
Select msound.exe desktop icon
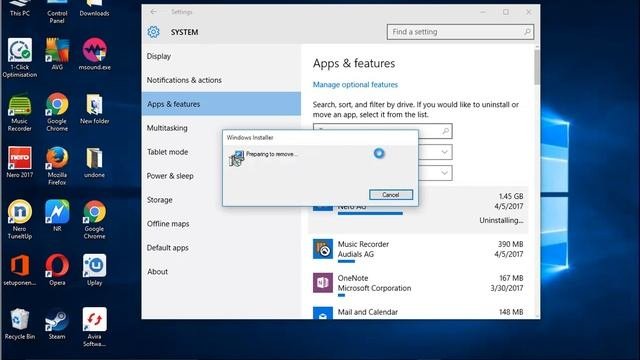tap(94, 54)
